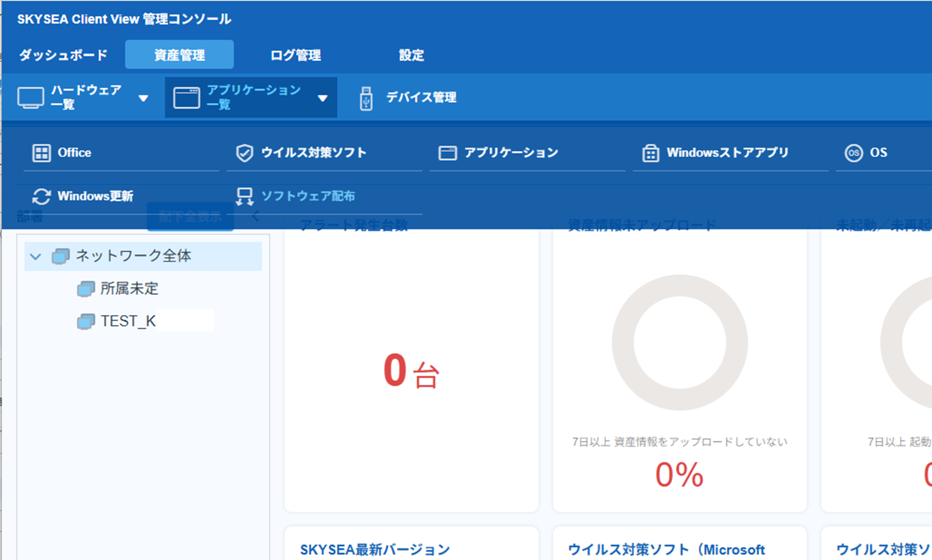Viewport: 932px width, 560px height.
Task: Click the OS circle icon
Action: (853, 153)
